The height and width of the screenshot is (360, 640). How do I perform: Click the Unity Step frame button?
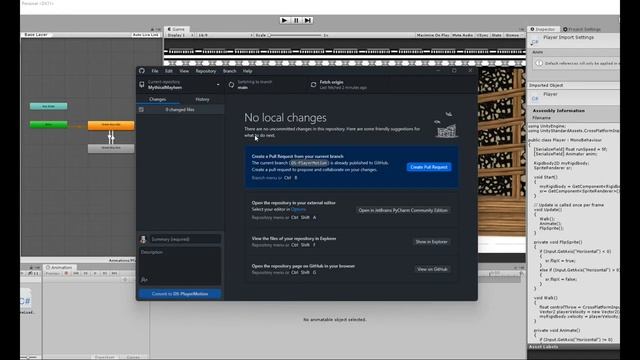click(308, 20)
